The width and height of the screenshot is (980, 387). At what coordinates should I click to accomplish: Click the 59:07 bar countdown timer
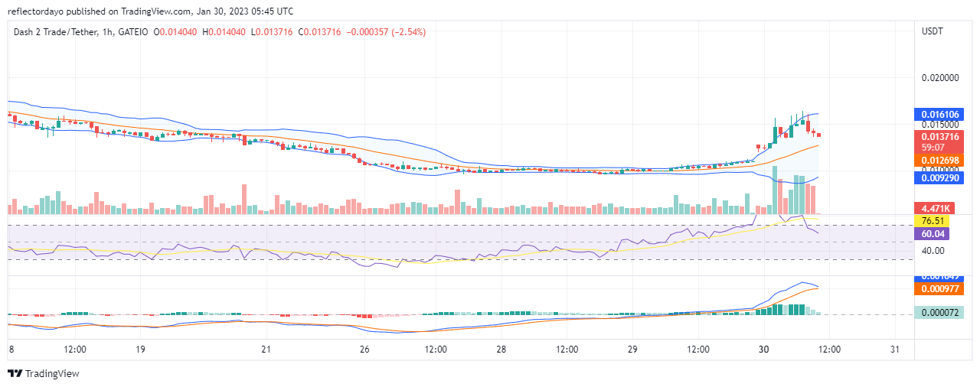tap(932, 148)
